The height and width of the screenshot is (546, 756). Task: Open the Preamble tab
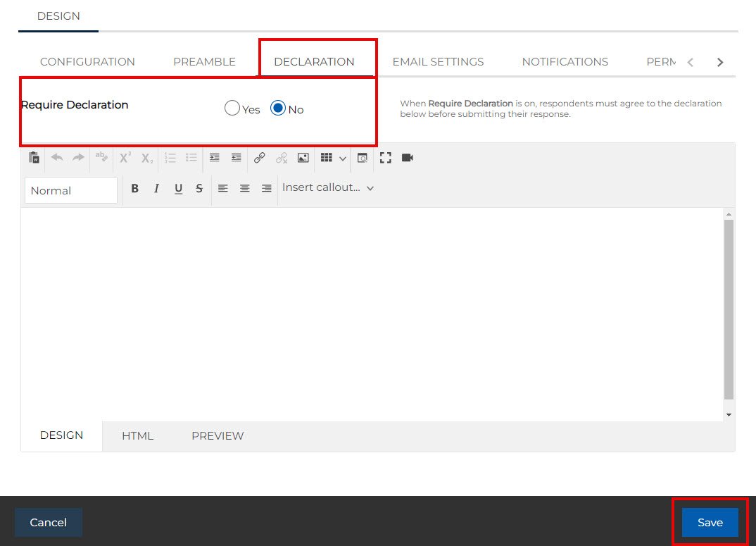204,62
